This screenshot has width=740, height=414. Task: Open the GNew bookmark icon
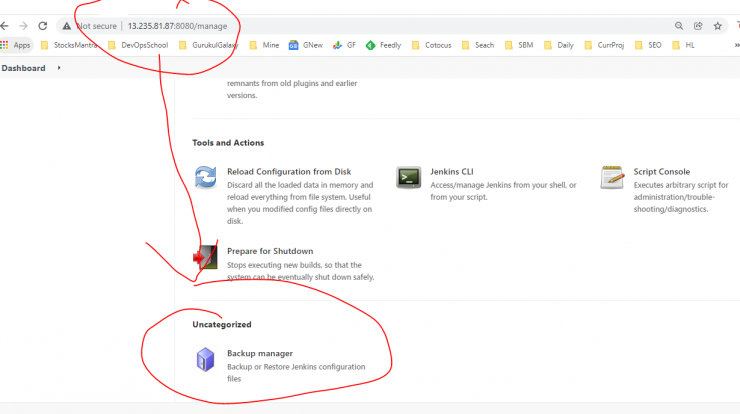coord(294,45)
